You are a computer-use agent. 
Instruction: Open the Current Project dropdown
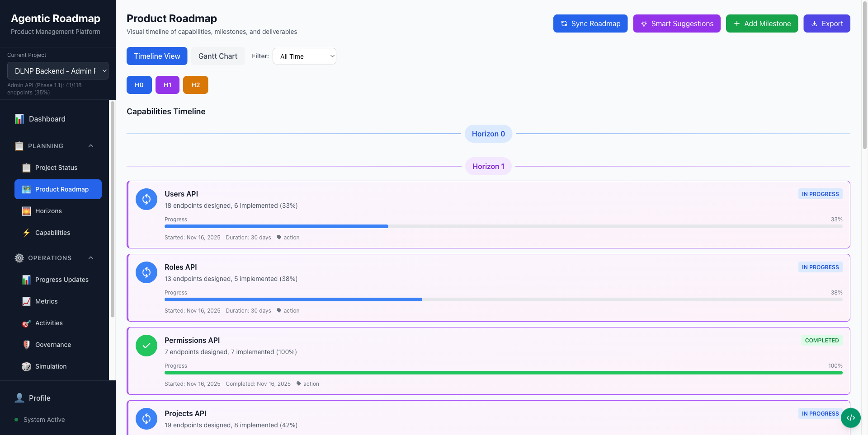click(58, 71)
